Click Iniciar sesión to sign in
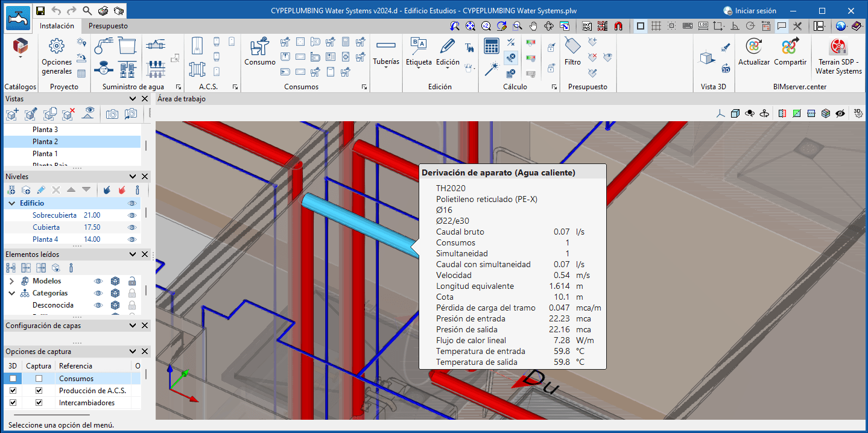The width and height of the screenshot is (868, 433). (x=750, y=11)
